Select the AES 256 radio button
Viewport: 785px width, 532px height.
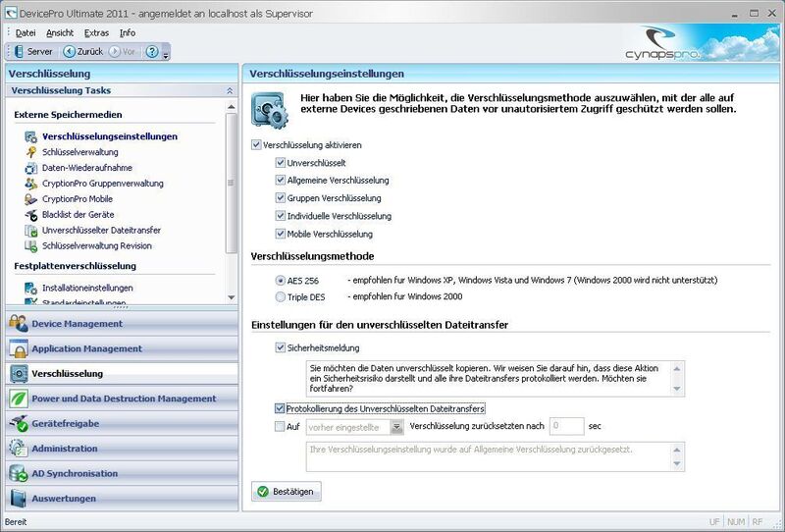(x=281, y=281)
